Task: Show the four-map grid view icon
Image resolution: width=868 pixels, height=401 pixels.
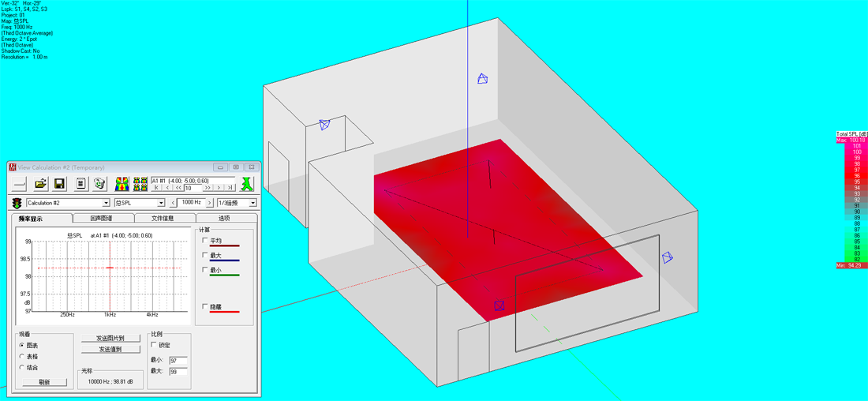Action: point(140,184)
